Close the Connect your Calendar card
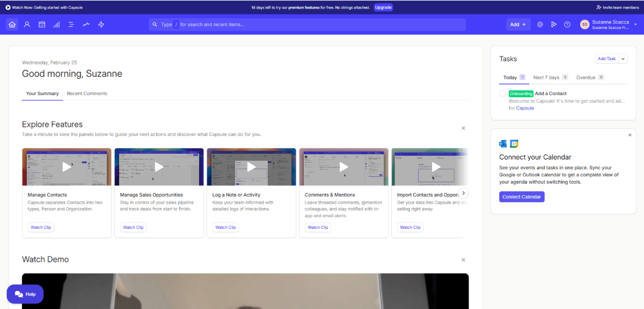Image resolution: width=644 pixels, height=309 pixels. tap(630, 135)
